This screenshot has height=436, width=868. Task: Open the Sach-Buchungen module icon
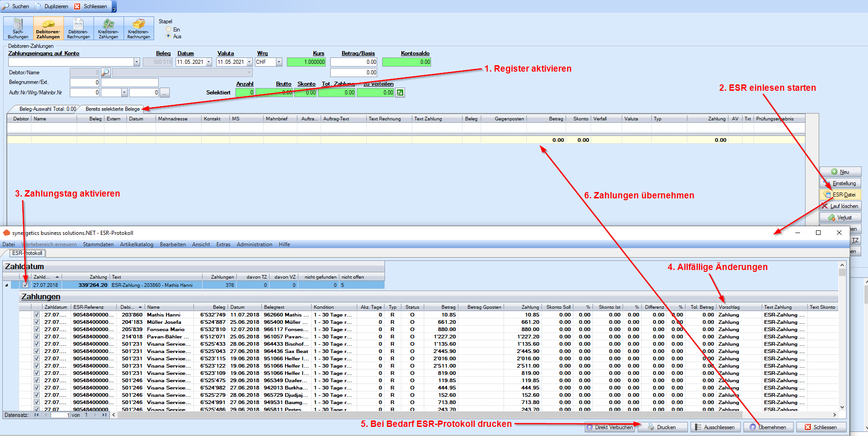point(18,28)
